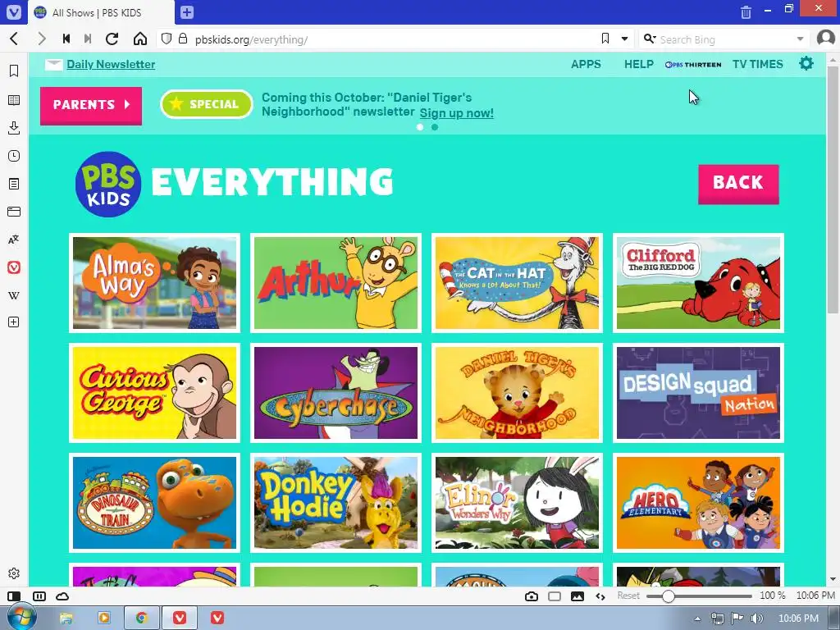This screenshot has height=630, width=840.
Task: Click the volume icon in system tray
Action: coord(756,619)
